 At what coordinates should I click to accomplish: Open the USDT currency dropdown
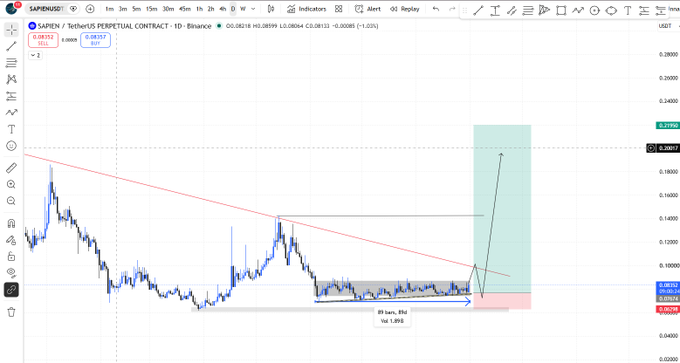[667, 26]
